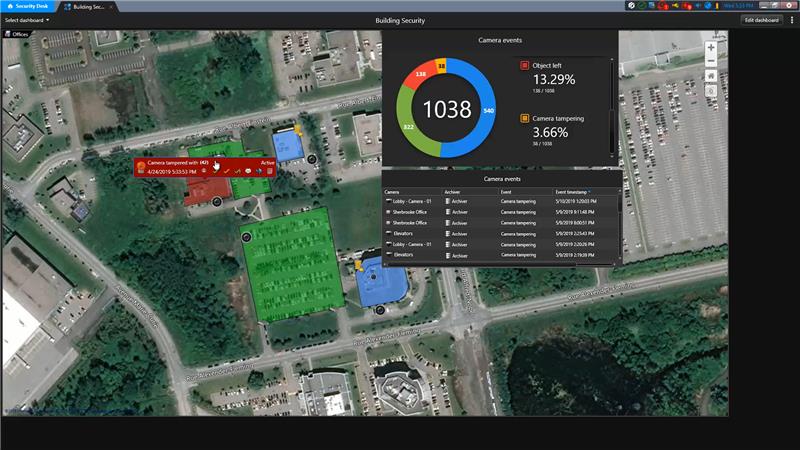Zoom out on the map
The width and height of the screenshot is (800, 450).
click(x=711, y=60)
